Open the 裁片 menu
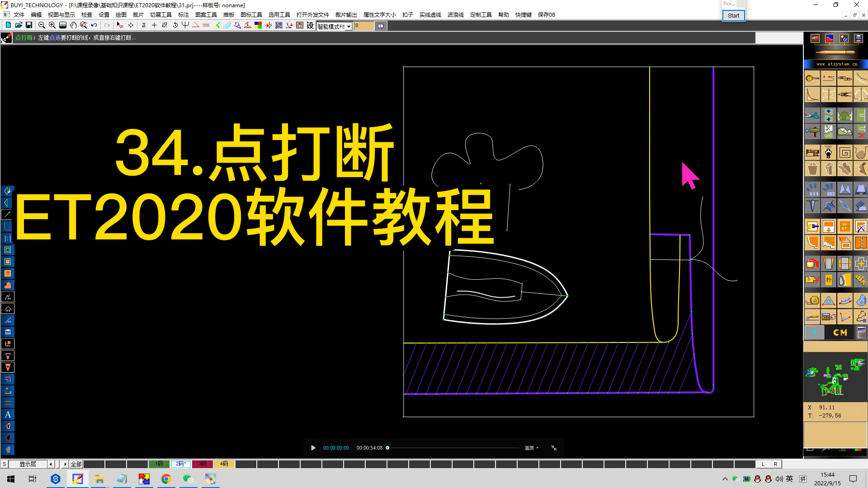 [x=138, y=14]
